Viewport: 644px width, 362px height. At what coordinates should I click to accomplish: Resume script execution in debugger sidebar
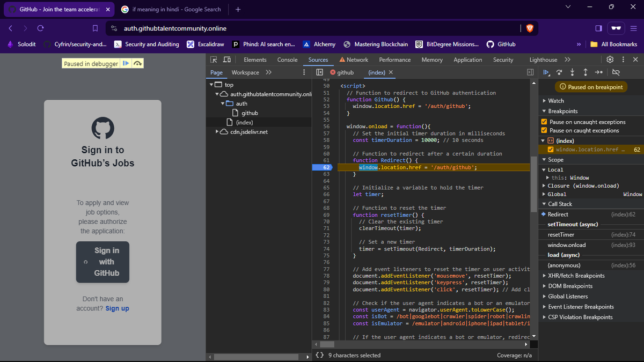546,72
